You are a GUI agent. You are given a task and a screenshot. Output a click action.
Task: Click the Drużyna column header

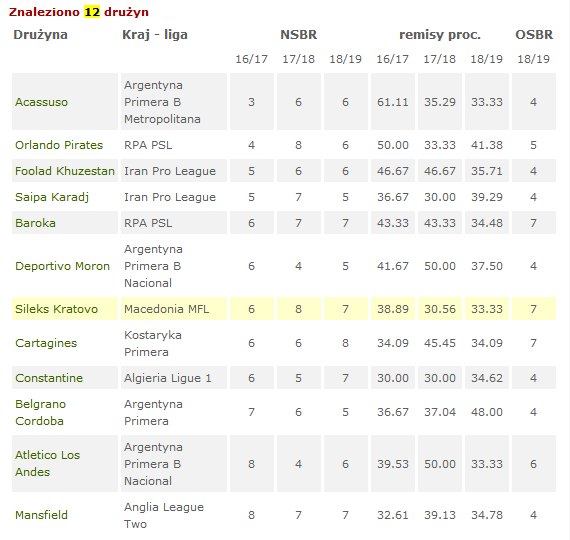[x=40, y=35]
